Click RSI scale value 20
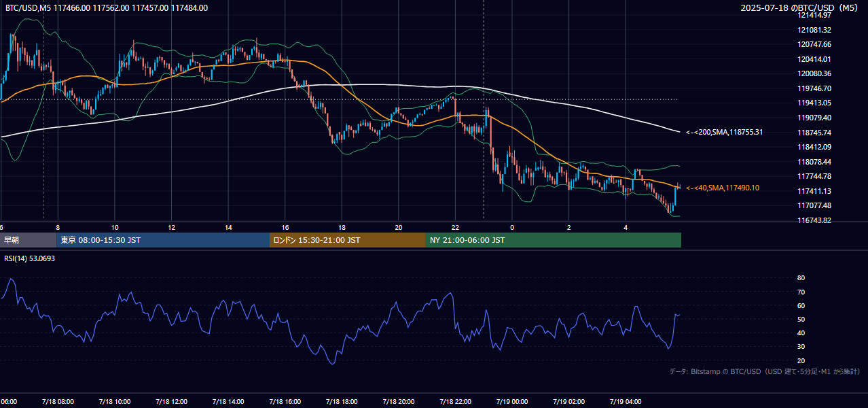 801,360
